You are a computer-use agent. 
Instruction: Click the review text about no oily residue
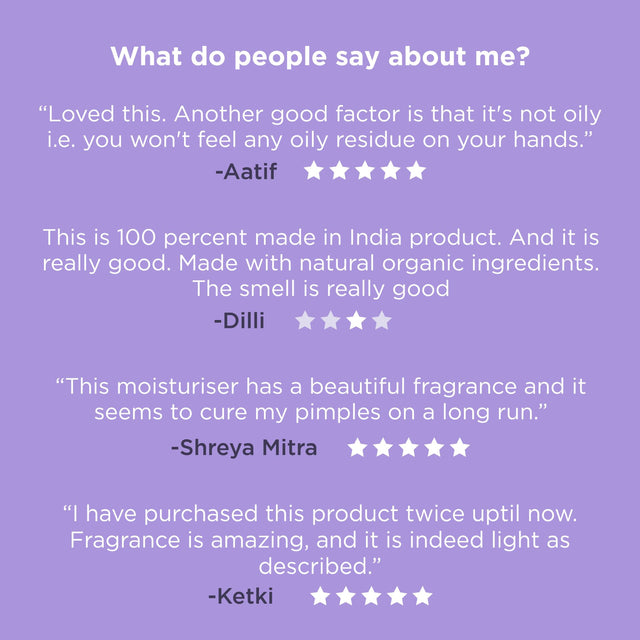pyautogui.click(x=320, y=127)
